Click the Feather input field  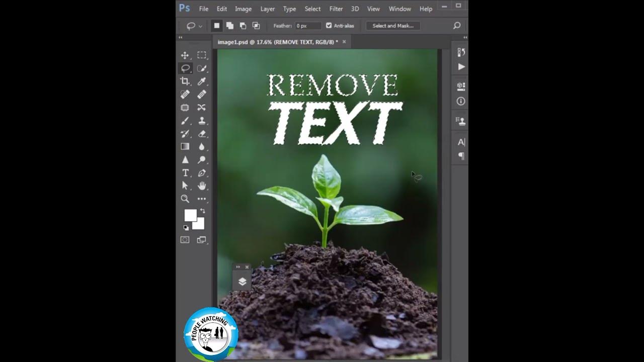point(308,26)
